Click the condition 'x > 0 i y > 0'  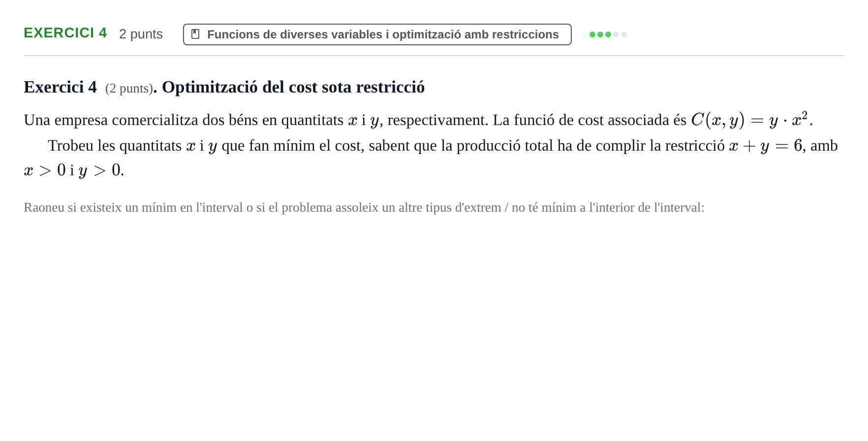[72, 170]
